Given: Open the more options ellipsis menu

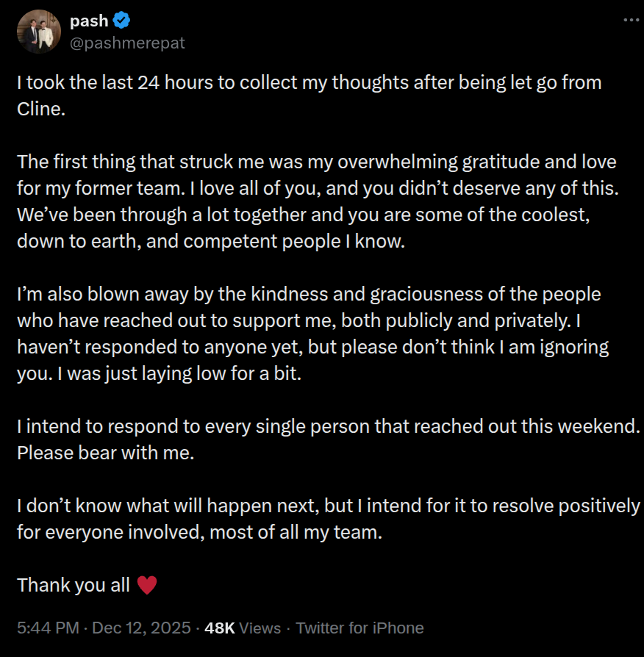Looking at the screenshot, I should tap(631, 20).
